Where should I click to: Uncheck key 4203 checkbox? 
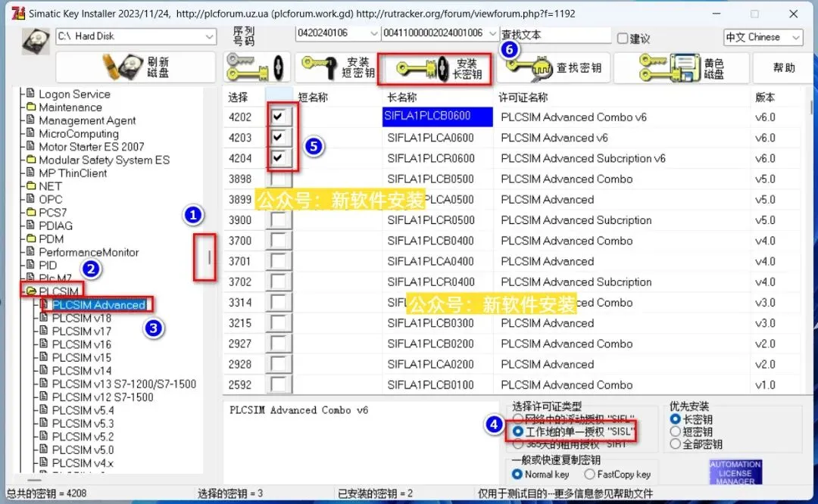click(x=279, y=137)
